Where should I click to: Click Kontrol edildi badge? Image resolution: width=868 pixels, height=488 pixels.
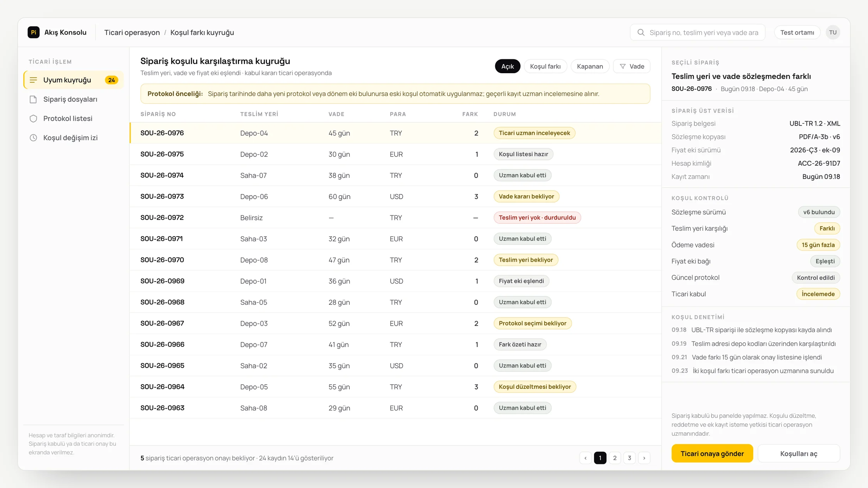pyautogui.click(x=816, y=278)
